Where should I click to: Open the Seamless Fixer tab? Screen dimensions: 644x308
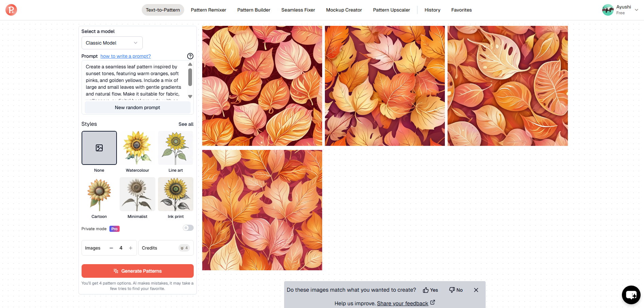(x=298, y=10)
